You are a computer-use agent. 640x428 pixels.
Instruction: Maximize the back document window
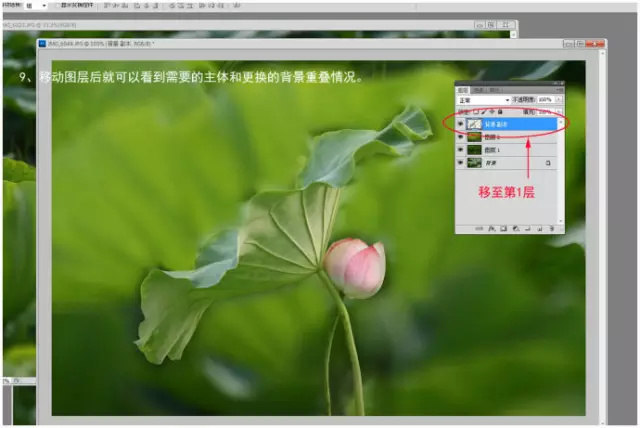point(491,25)
